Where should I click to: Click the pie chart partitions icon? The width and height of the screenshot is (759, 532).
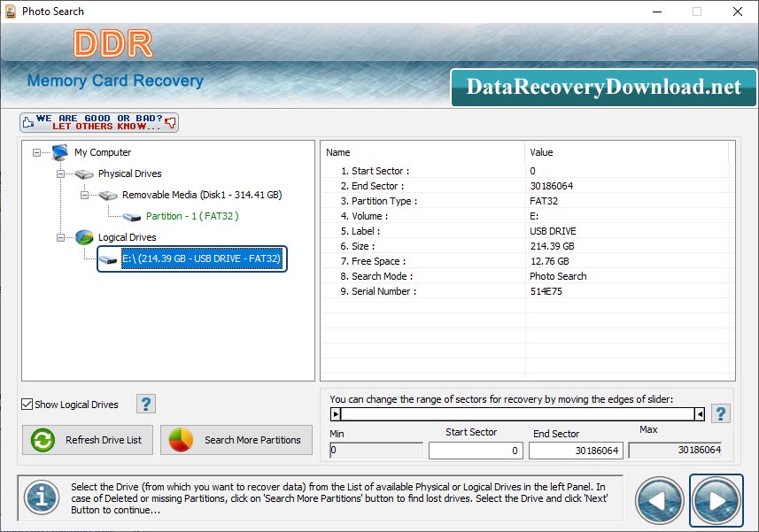[181, 440]
